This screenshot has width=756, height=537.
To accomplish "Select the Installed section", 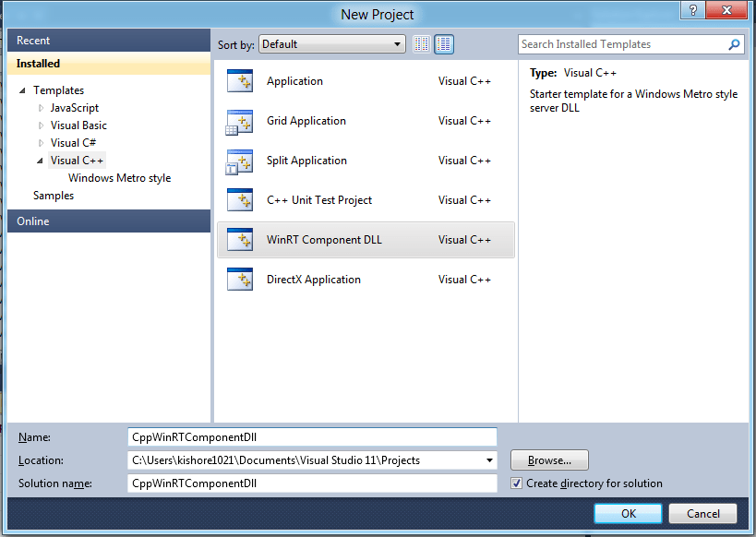I will pos(109,63).
